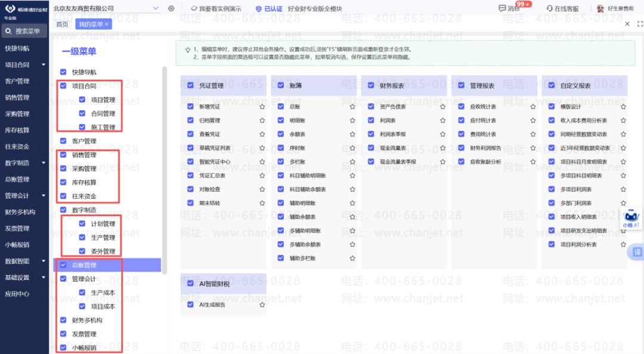Open the 消息 message icon in top bar

point(501,8)
